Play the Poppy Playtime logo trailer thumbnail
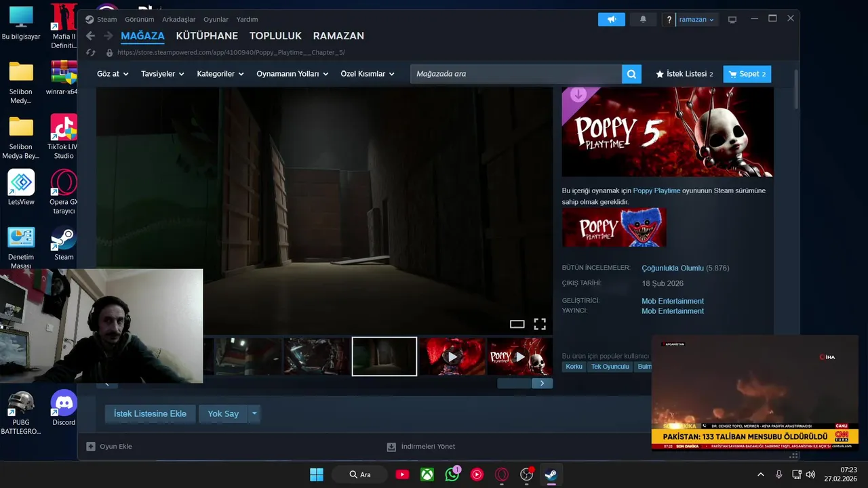868x488 pixels. pos(520,357)
